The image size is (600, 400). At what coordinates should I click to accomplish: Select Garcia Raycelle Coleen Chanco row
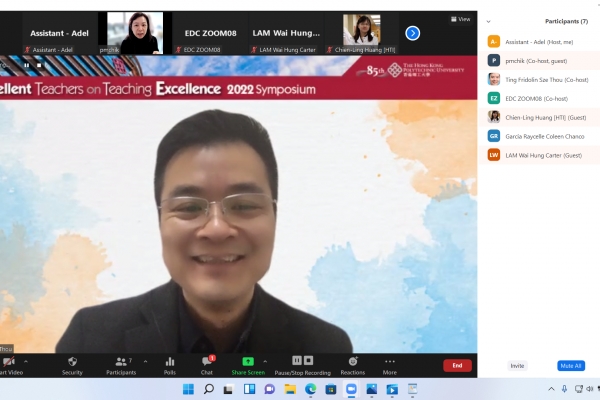[x=540, y=136]
